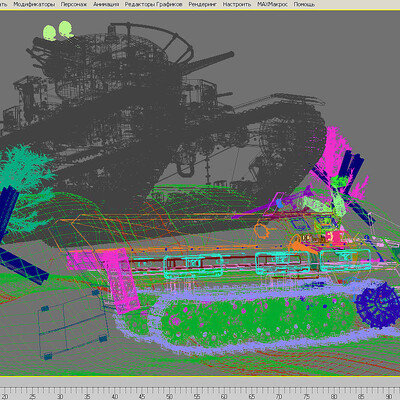Open the MAXМакрос menu
The image size is (400, 400).
tap(272, 4)
